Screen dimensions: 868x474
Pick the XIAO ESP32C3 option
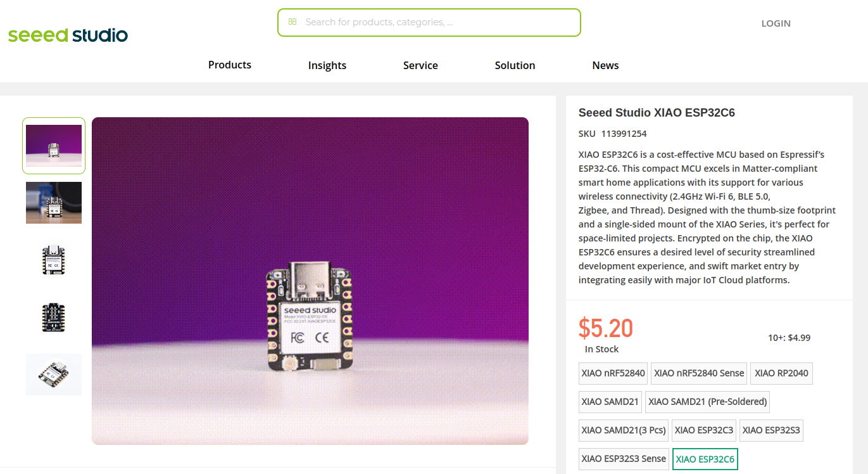[704, 430]
